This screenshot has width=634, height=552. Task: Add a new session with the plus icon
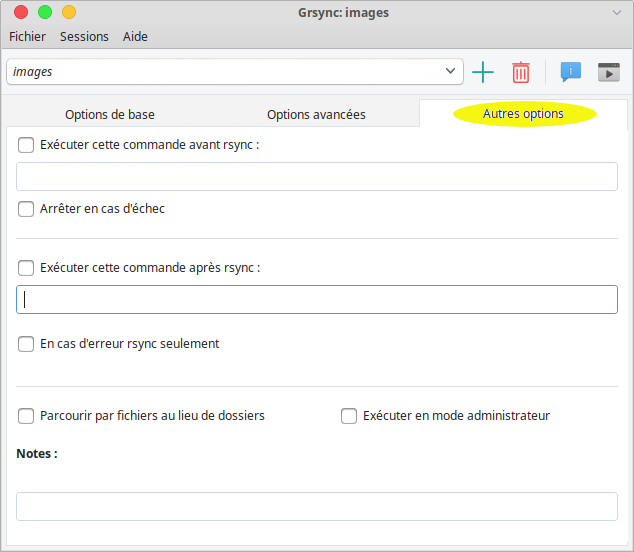[x=483, y=72]
